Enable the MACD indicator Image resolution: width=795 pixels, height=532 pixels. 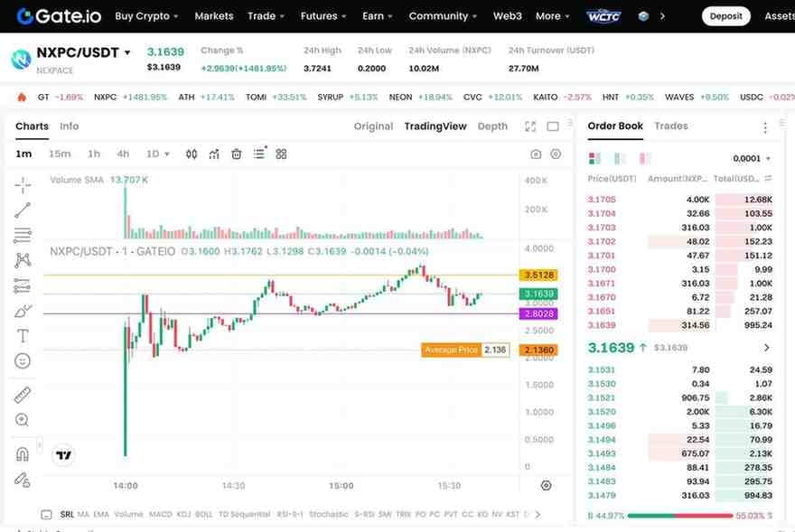coord(160,514)
